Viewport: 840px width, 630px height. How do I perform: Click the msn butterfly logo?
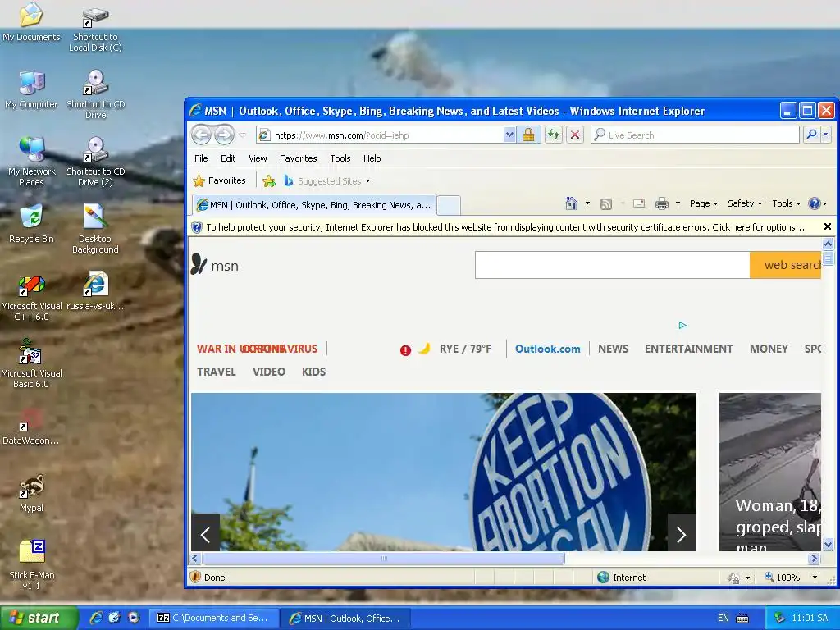coord(199,264)
